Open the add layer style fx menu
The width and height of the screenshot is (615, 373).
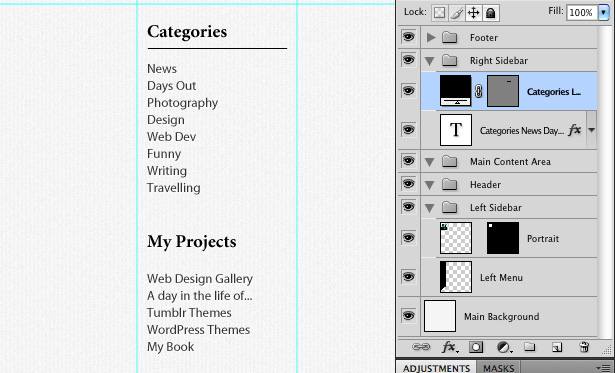pos(449,347)
